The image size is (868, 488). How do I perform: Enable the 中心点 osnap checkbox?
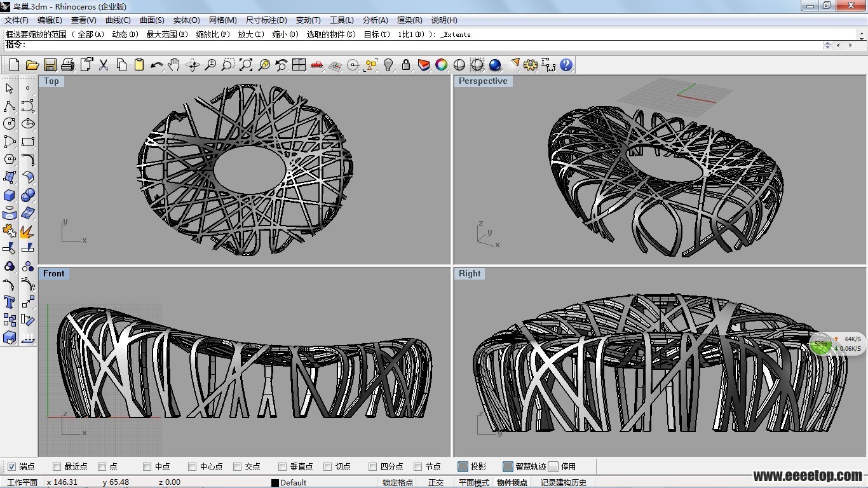coord(192,466)
